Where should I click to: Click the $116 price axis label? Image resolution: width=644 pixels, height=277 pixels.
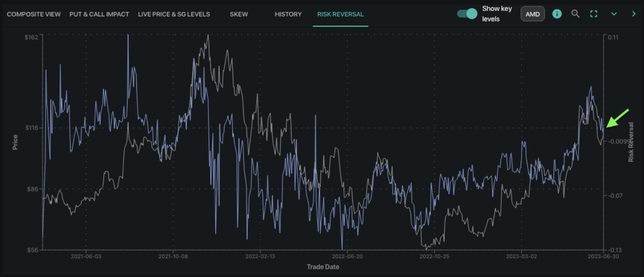(32, 128)
